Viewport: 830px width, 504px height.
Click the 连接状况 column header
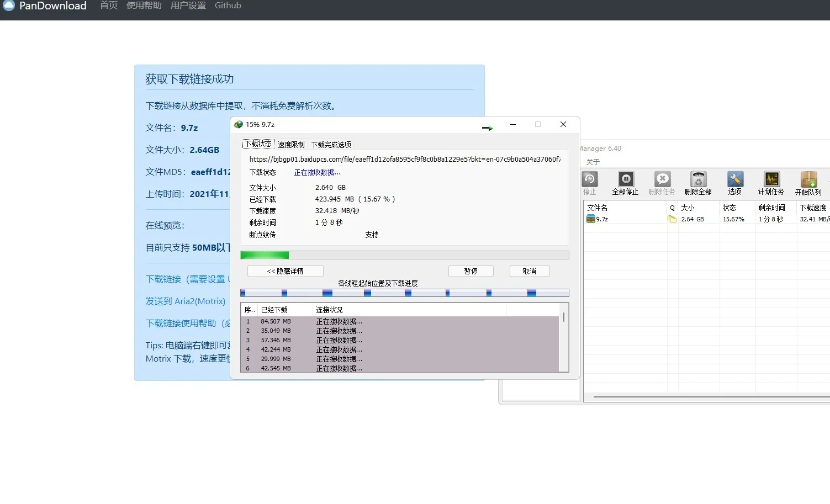(409, 310)
